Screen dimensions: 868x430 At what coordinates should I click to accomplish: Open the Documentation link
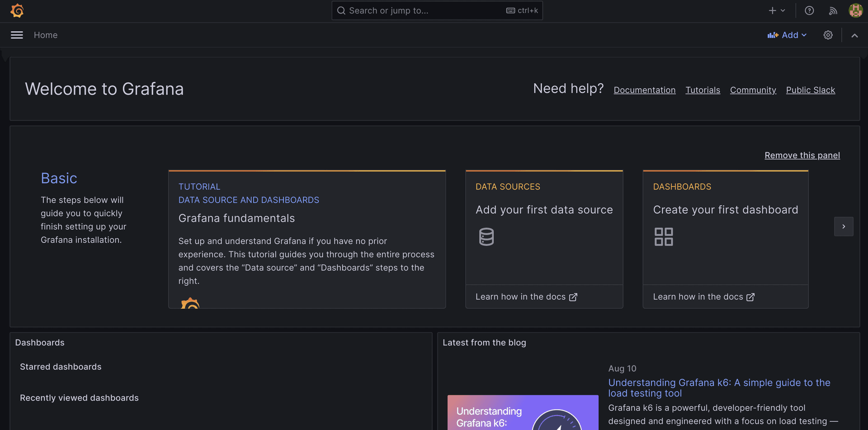pyautogui.click(x=644, y=90)
